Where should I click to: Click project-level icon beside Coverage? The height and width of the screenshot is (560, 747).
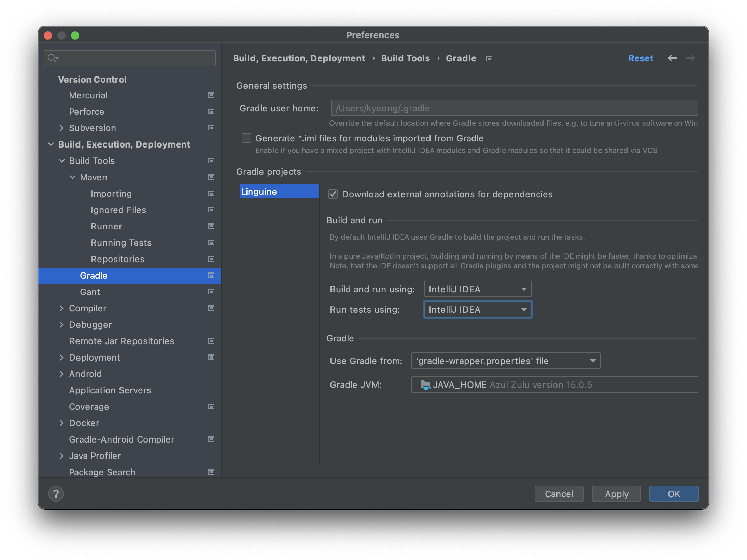coord(211,407)
